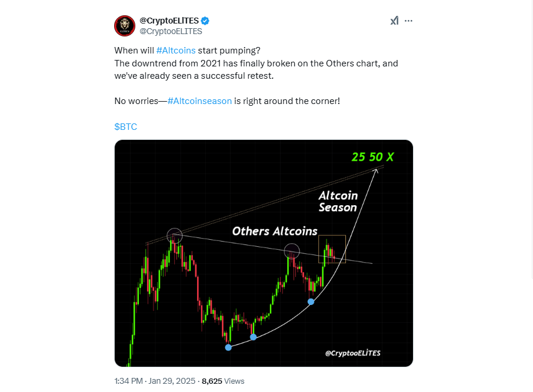
Task: Open the @CryptoELITES display name link
Action: 168,21
